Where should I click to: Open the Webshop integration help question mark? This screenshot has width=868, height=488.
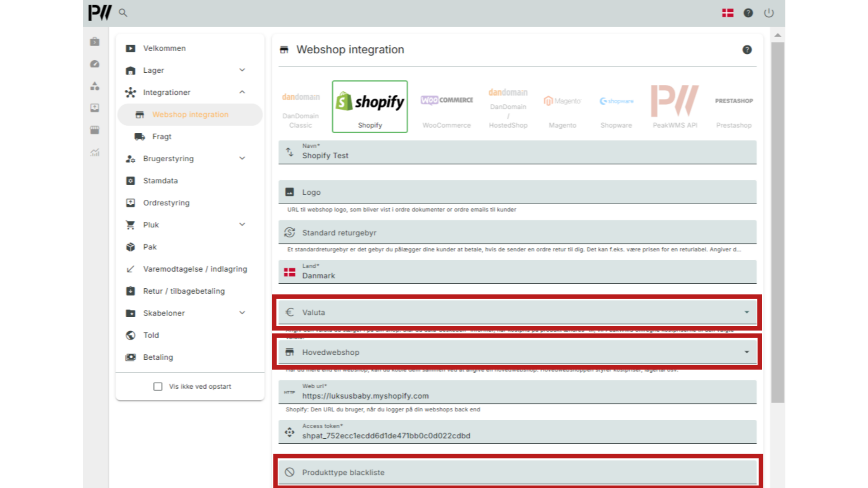pyautogui.click(x=747, y=50)
